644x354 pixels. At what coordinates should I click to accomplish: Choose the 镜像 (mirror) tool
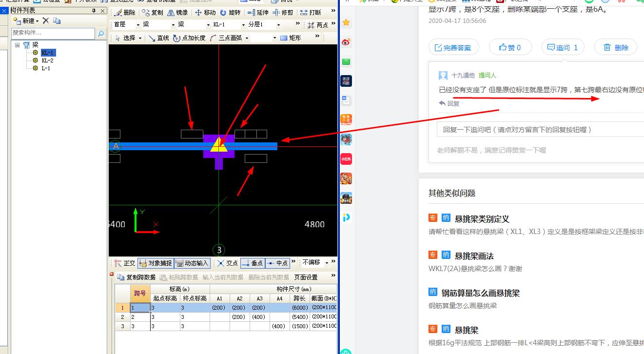177,13
